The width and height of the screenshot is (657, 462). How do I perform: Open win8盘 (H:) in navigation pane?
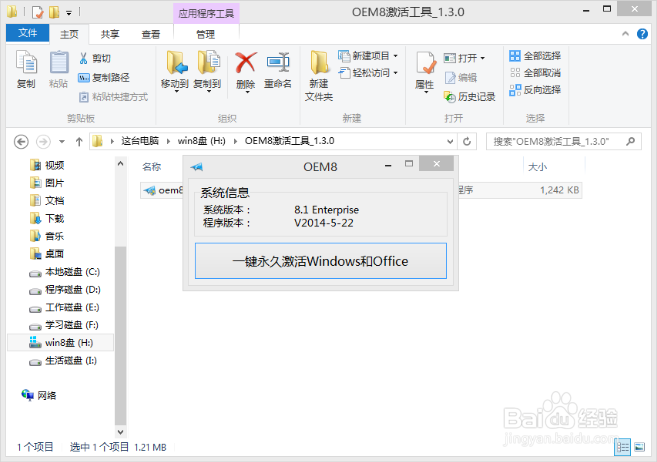tap(61, 343)
